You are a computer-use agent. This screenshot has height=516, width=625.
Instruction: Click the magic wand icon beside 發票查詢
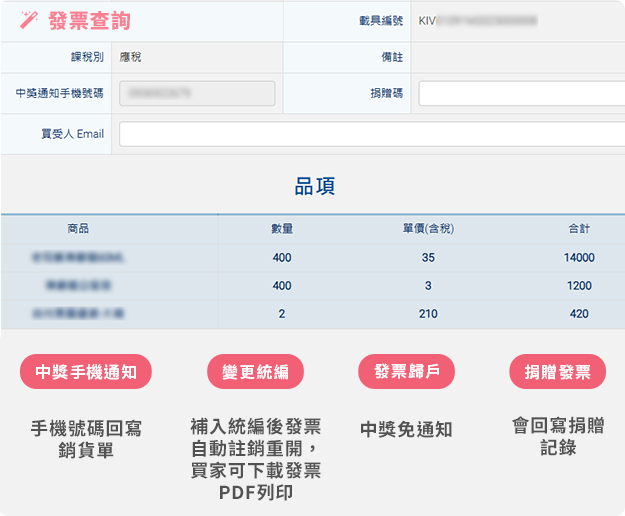tap(28, 20)
